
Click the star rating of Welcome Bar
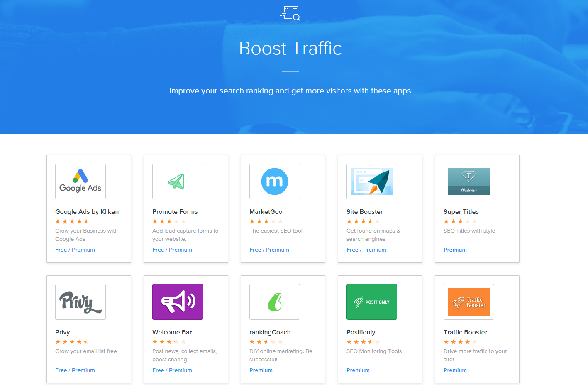[x=169, y=342]
